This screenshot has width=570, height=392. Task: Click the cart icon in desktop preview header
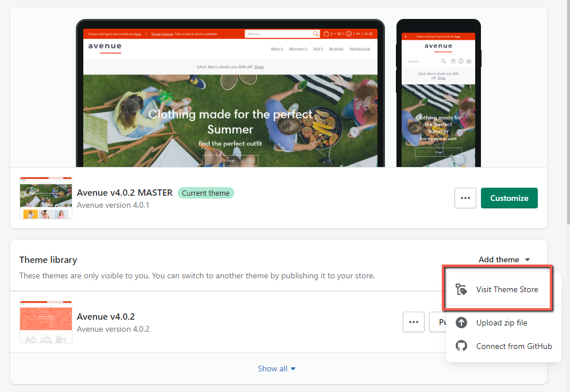point(326,34)
